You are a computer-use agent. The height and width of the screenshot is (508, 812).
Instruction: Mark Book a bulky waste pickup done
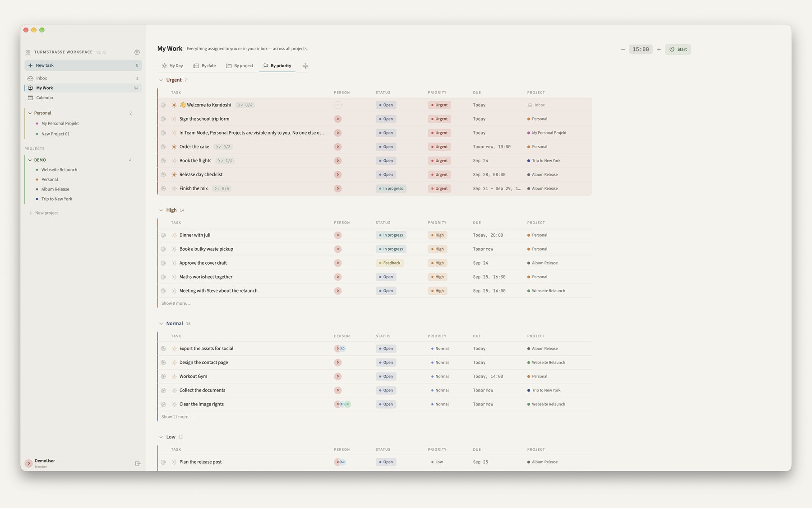click(163, 249)
